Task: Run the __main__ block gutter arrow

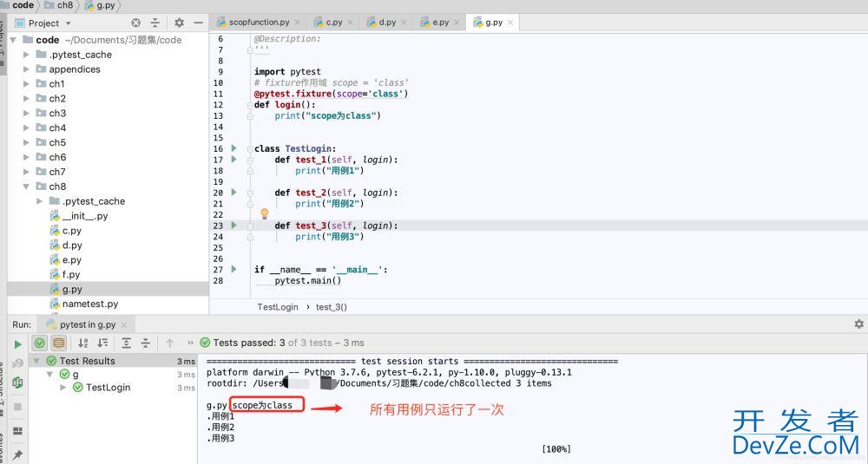Action: click(233, 270)
